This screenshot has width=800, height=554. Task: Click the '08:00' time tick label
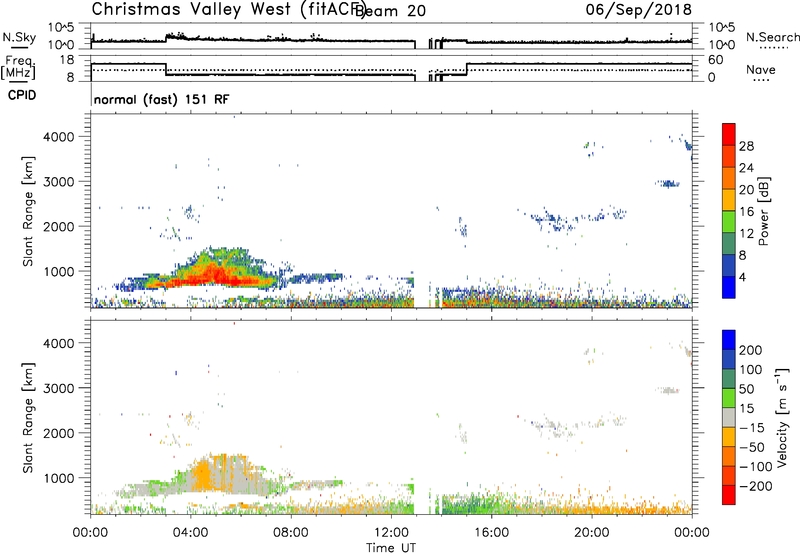291,533
